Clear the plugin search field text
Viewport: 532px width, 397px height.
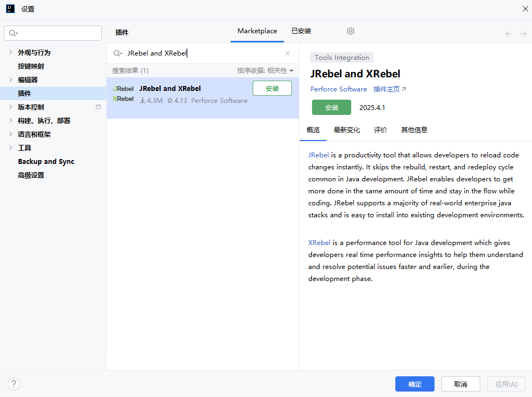[x=288, y=53]
